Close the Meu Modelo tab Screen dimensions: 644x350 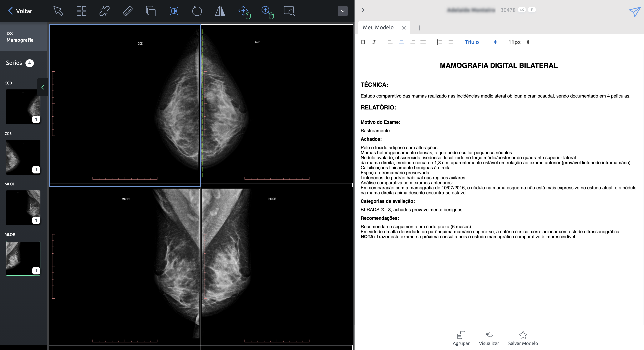pos(404,28)
